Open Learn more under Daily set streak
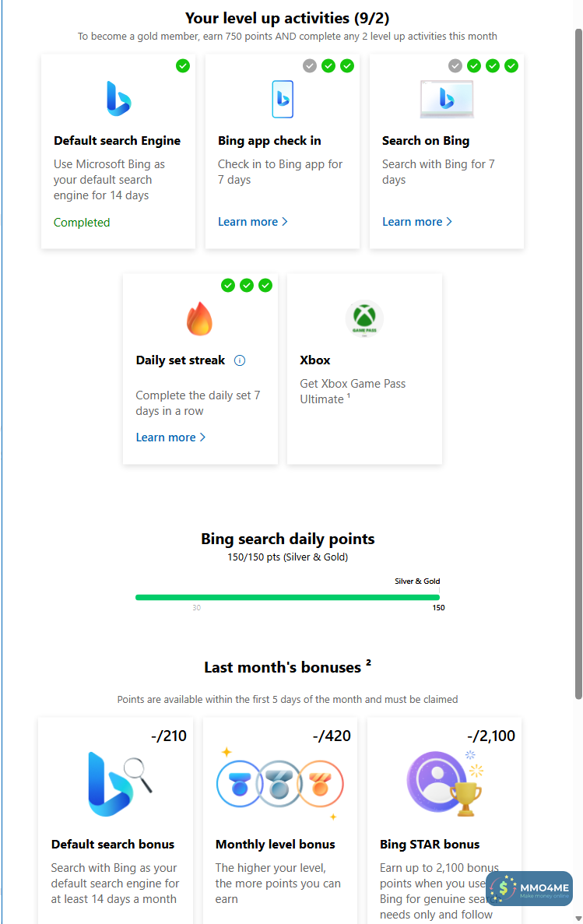This screenshot has width=583, height=924. [x=170, y=437]
